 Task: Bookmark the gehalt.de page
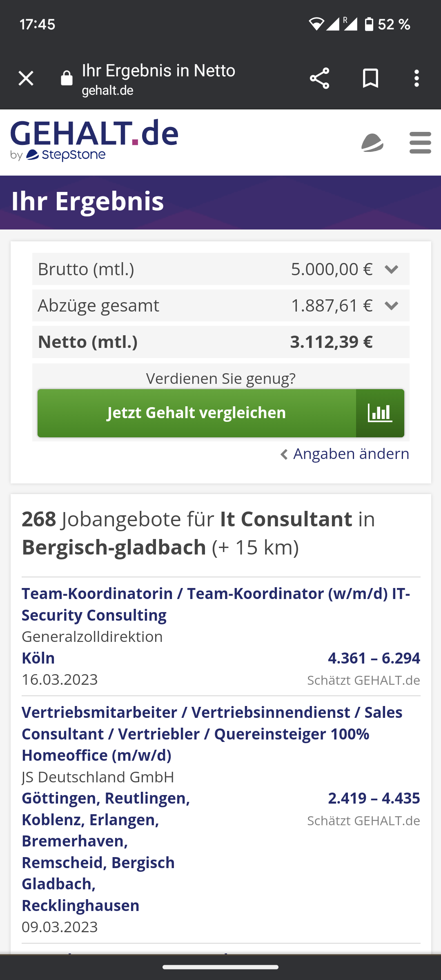[370, 78]
